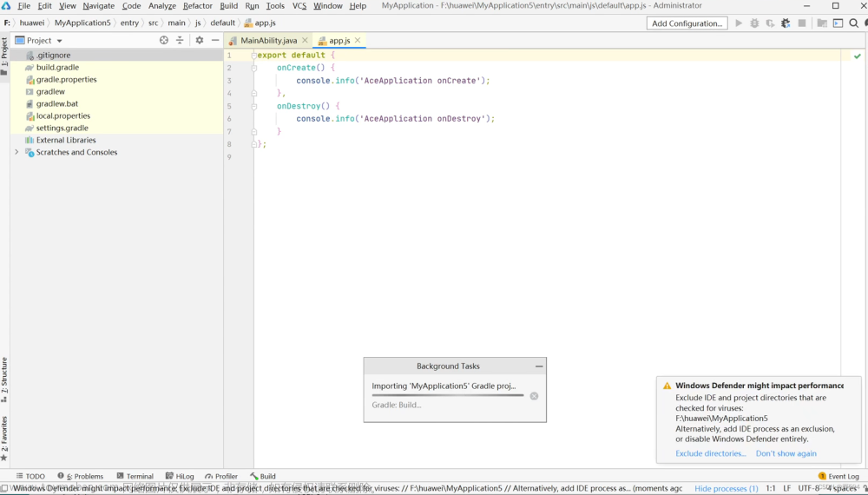Click the green inspection checkmark
Viewport: 868px width, 495px height.
[857, 56]
